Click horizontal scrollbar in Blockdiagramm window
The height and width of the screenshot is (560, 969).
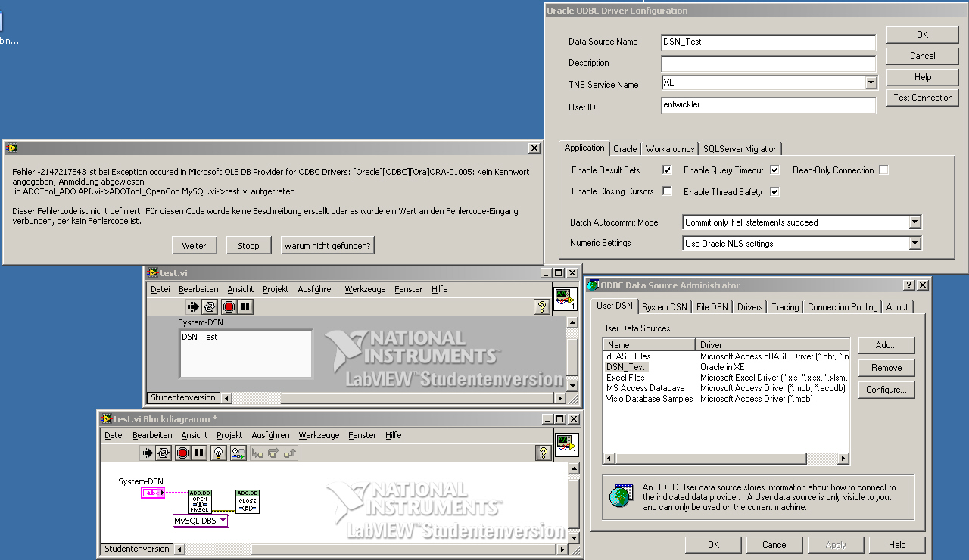tap(370, 549)
